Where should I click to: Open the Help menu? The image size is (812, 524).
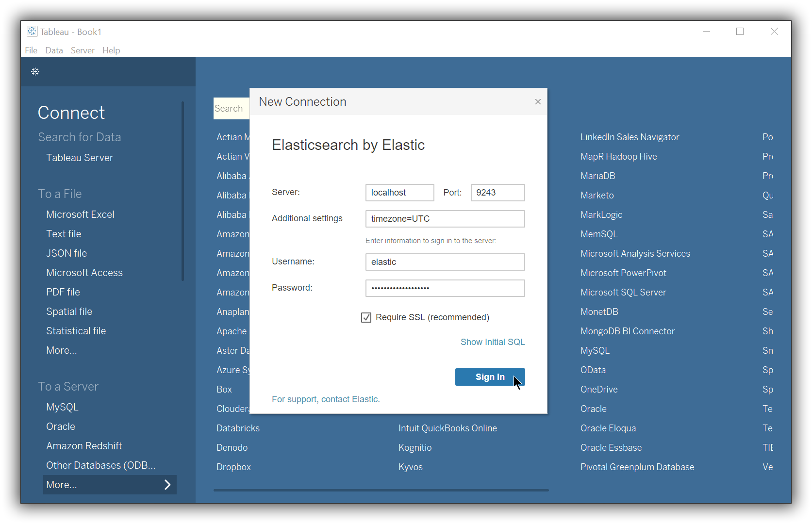click(111, 50)
